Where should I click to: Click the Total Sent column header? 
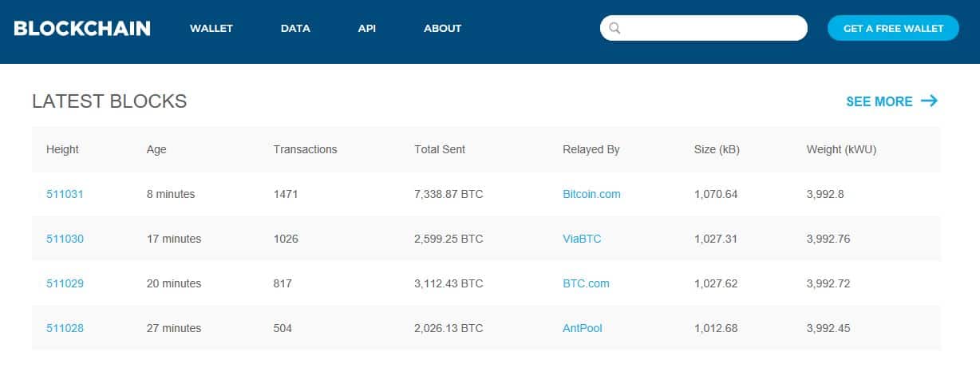(x=440, y=149)
